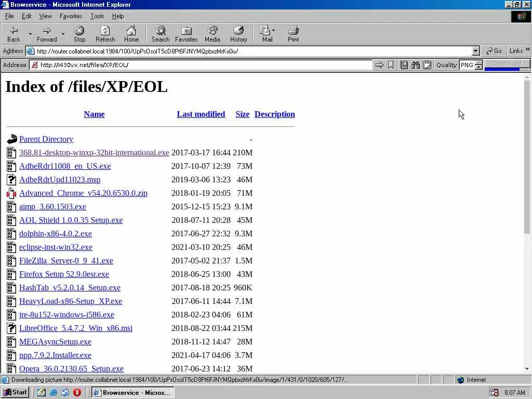Click the page vertical scrollbar thumb
532x399 pixels.
(x=527, y=157)
